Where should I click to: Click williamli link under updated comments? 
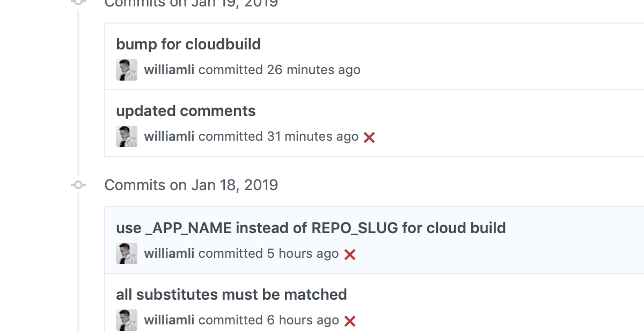click(169, 136)
